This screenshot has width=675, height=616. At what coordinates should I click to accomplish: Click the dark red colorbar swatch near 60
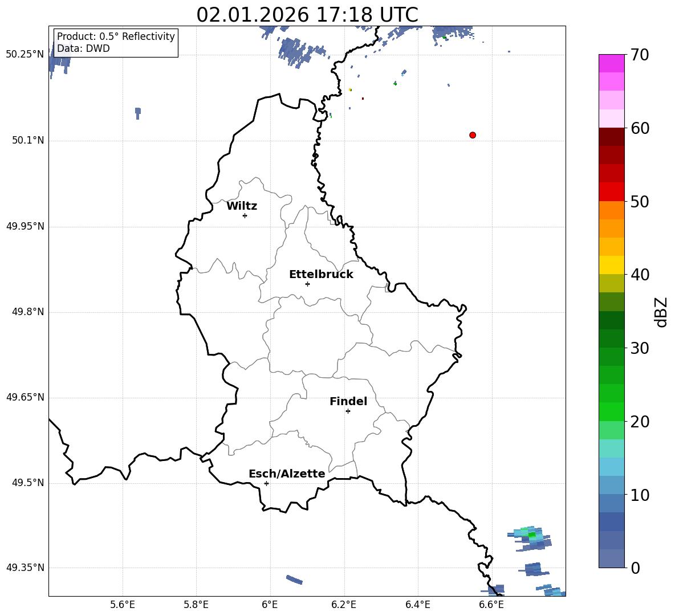(612, 137)
